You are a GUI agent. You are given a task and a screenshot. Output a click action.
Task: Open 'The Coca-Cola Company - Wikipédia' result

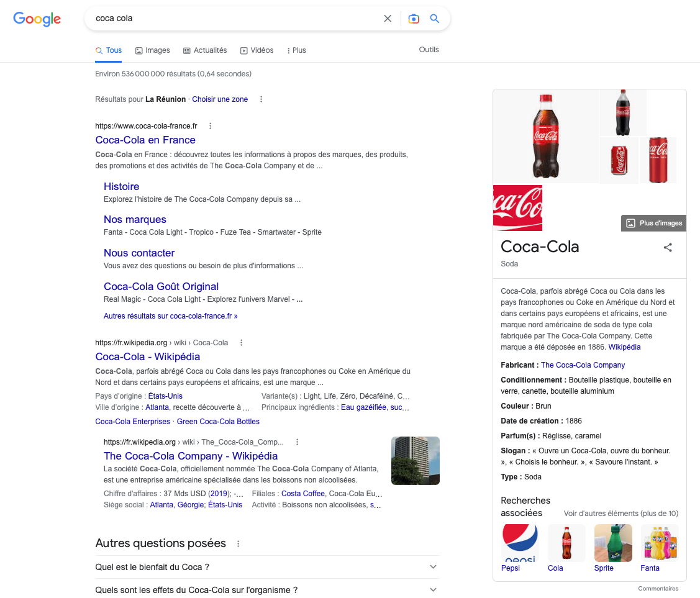pyautogui.click(x=191, y=456)
